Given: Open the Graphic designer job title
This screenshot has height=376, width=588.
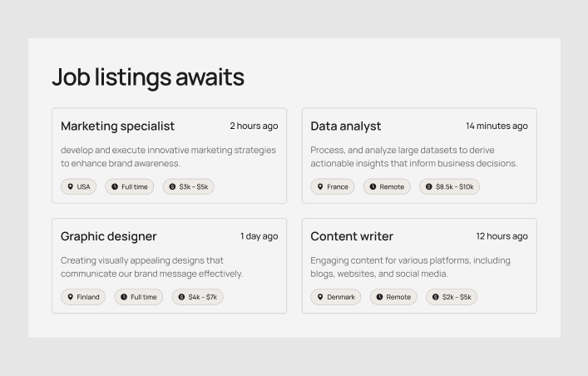Looking at the screenshot, I should (x=108, y=236).
